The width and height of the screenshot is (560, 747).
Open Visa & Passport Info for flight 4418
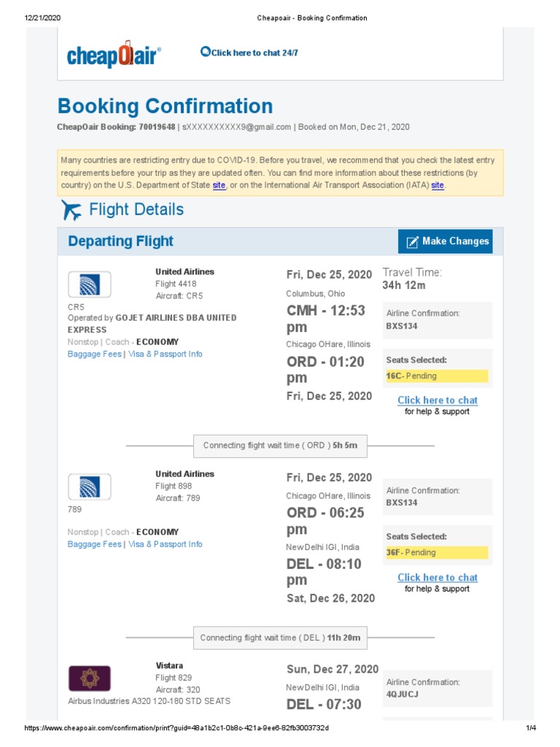coord(166,355)
